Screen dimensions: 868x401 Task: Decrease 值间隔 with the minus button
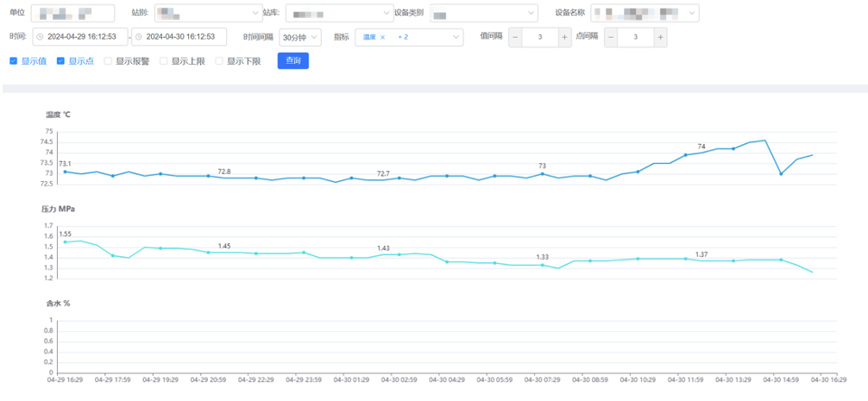pos(515,37)
